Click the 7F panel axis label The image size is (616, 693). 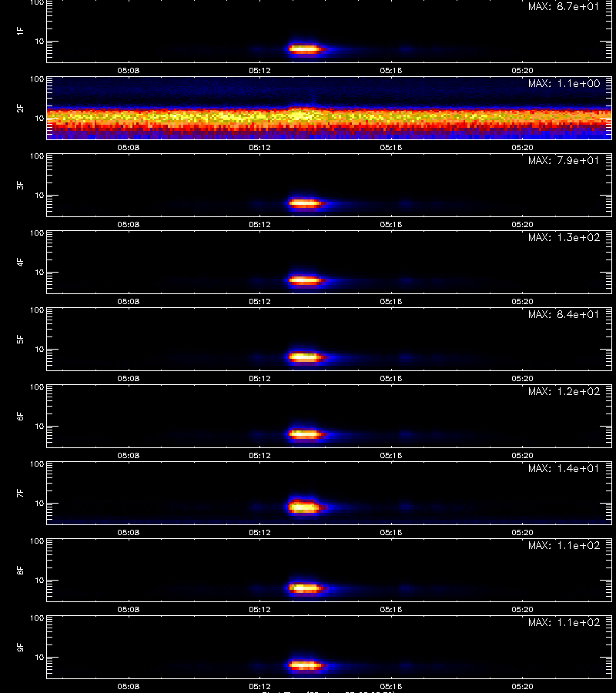pyautogui.click(x=20, y=493)
